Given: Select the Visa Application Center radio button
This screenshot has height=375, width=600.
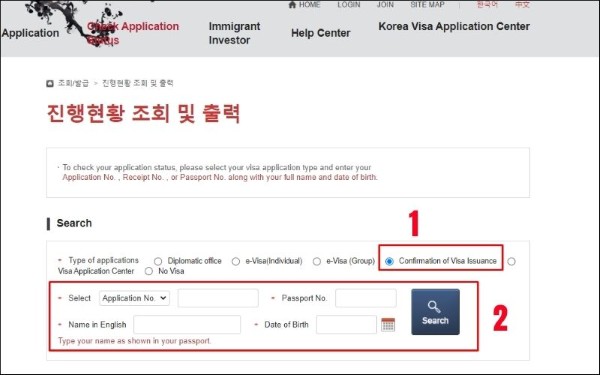Looking at the screenshot, I should coord(511,261).
